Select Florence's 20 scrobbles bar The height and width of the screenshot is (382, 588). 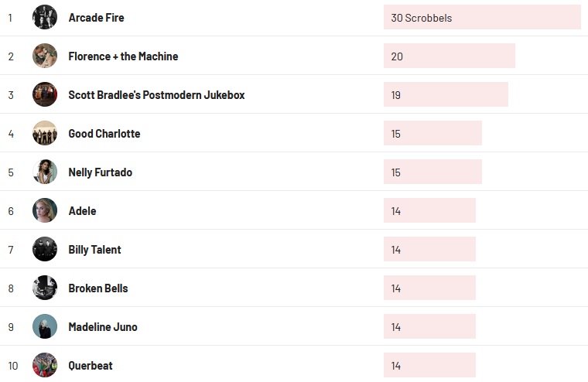click(x=449, y=56)
